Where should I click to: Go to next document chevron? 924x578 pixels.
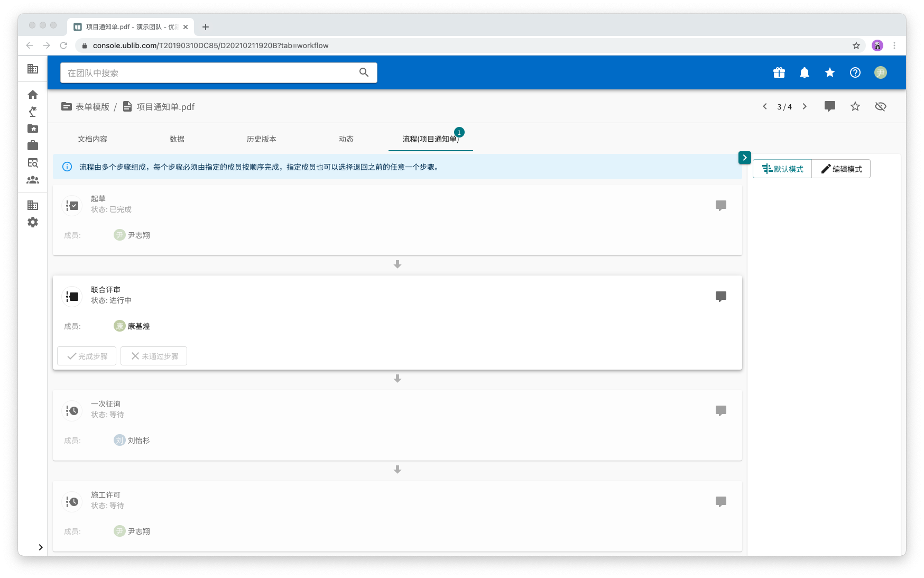(805, 107)
